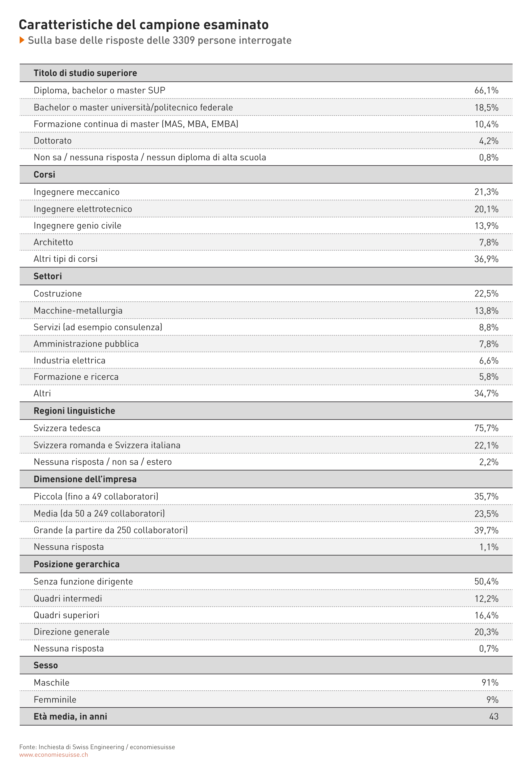Click the 'Diploma, bachelor o master SUP' row

click(266, 90)
